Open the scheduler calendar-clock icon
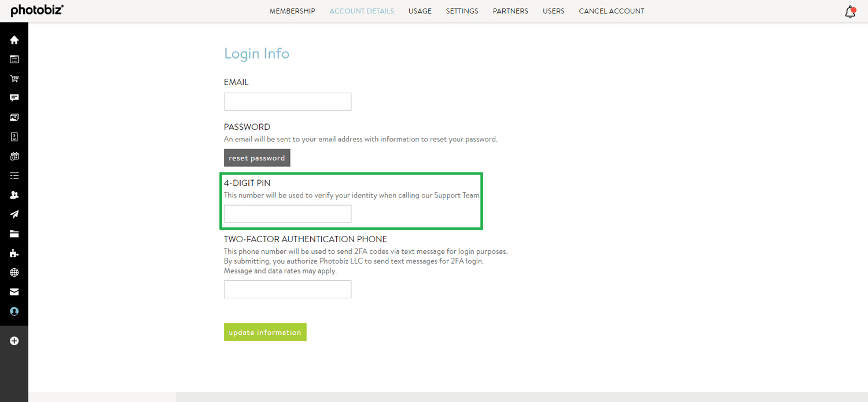Image resolution: width=868 pixels, height=402 pixels. [x=14, y=156]
